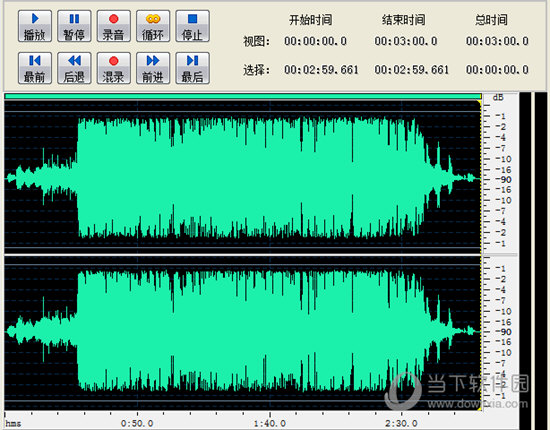Rewind using the 后退 button

click(74, 68)
